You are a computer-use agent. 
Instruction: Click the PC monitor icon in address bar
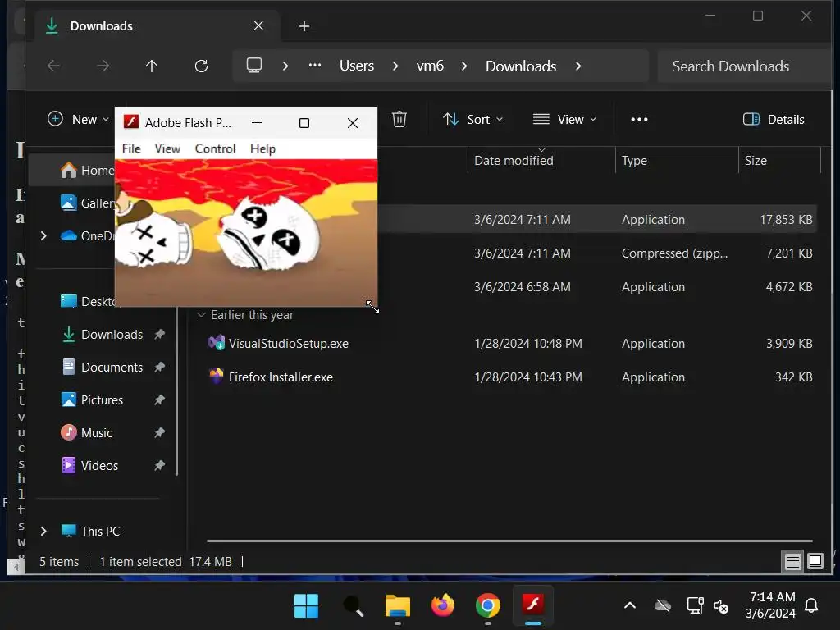254,66
